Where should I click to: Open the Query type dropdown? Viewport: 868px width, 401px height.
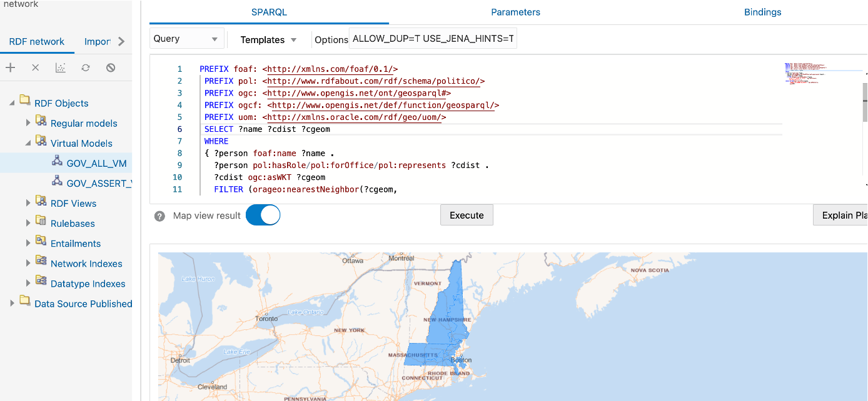[x=186, y=38]
